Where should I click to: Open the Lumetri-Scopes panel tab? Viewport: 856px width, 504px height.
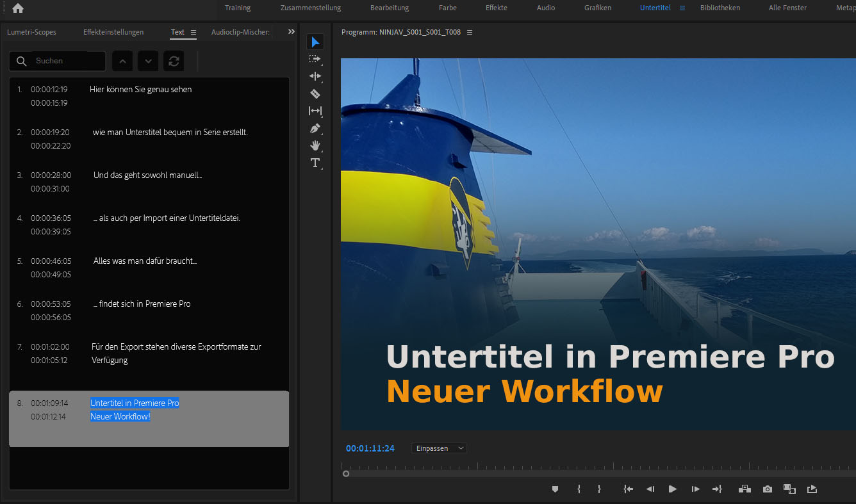[x=31, y=32]
